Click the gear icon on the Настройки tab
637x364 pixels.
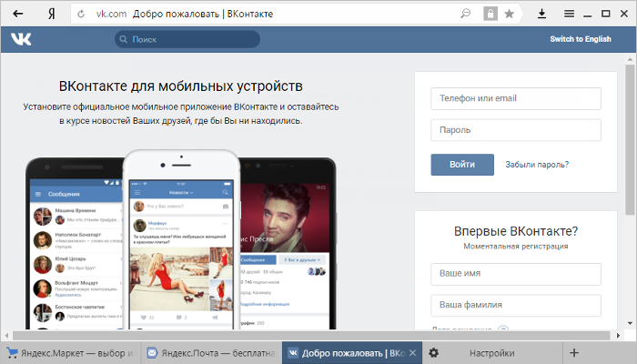[434, 353]
